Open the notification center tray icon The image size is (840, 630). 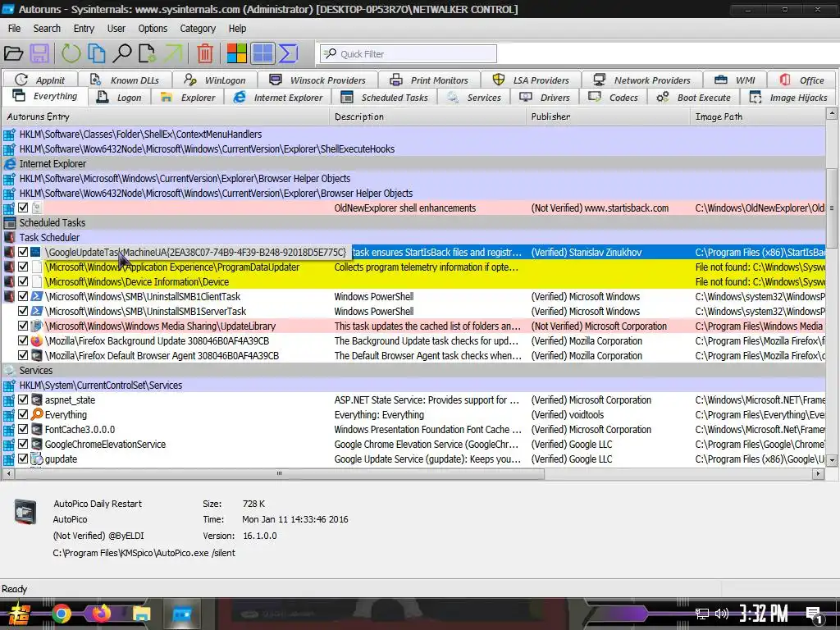(815, 614)
